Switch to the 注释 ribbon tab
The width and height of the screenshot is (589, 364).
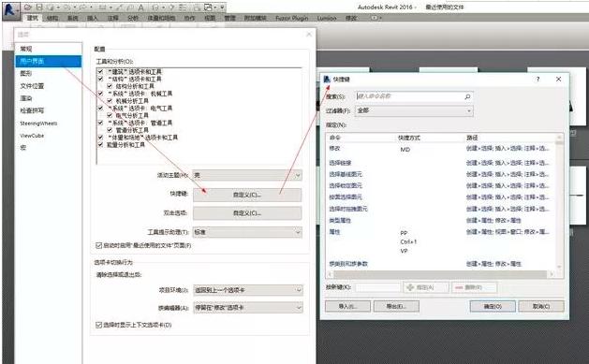click(112, 18)
